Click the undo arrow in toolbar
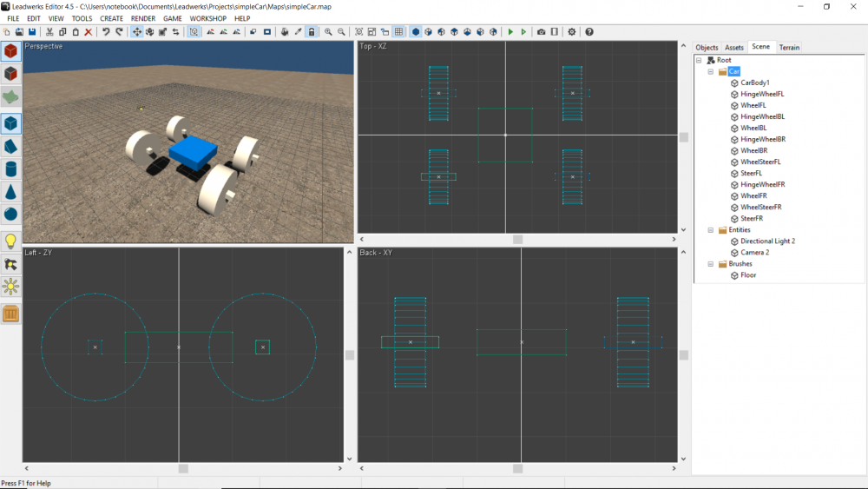The image size is (868, 489). tap(106, 32)
